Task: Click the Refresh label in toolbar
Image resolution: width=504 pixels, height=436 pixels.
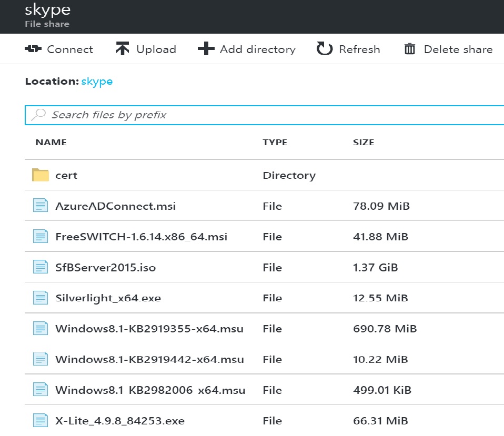Action: pyautogui.click(x=359, y=49)
